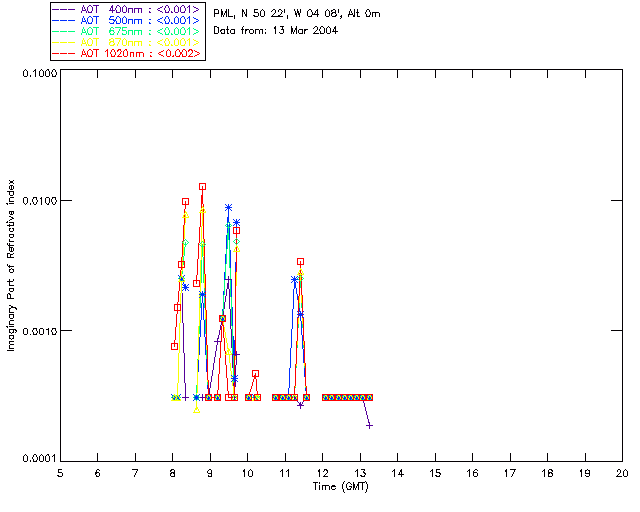Click the 'Data from: 13 Mar 2004' text
This screenshot has height=512, width=640.
click(276, 31)
